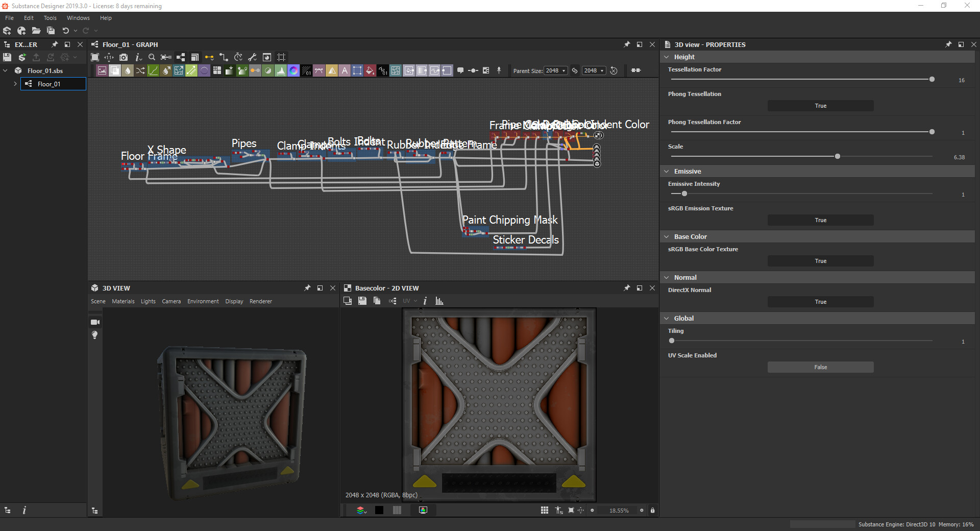
Task: Toggle DirectX Normal True button
Action: point(820,302)
